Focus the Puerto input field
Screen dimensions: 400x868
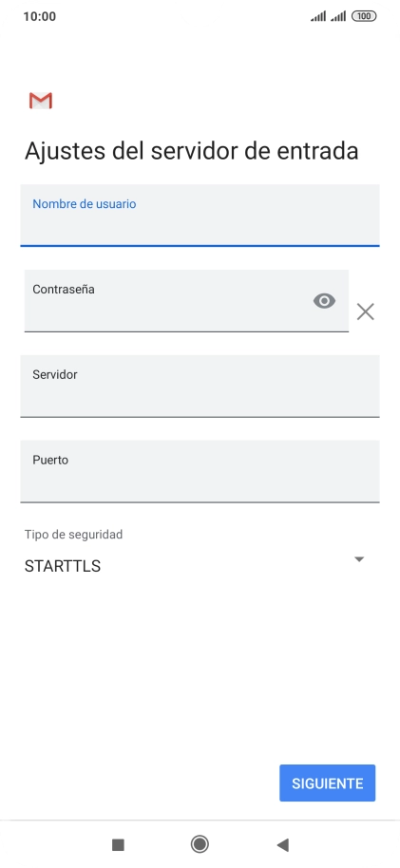[x=200, y=471]
